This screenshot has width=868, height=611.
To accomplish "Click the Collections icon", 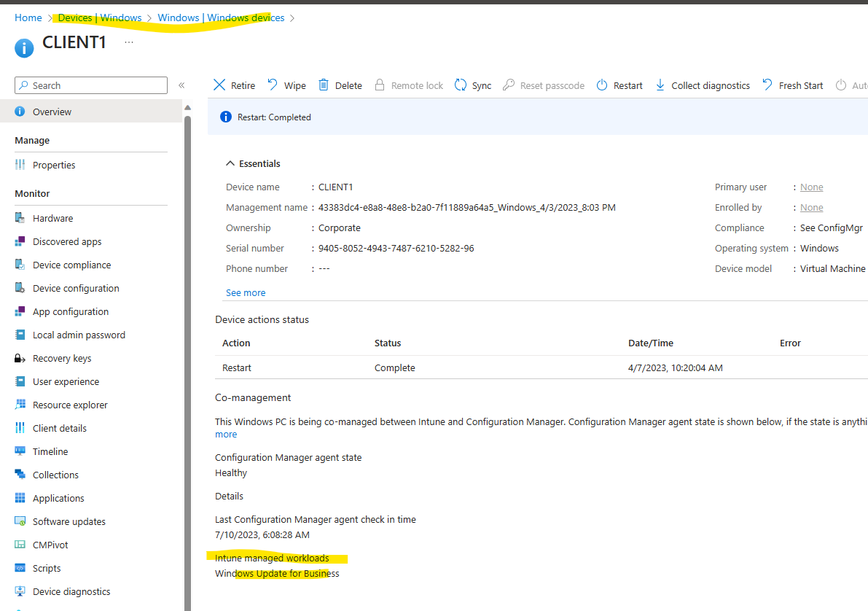I will (20, 474).
